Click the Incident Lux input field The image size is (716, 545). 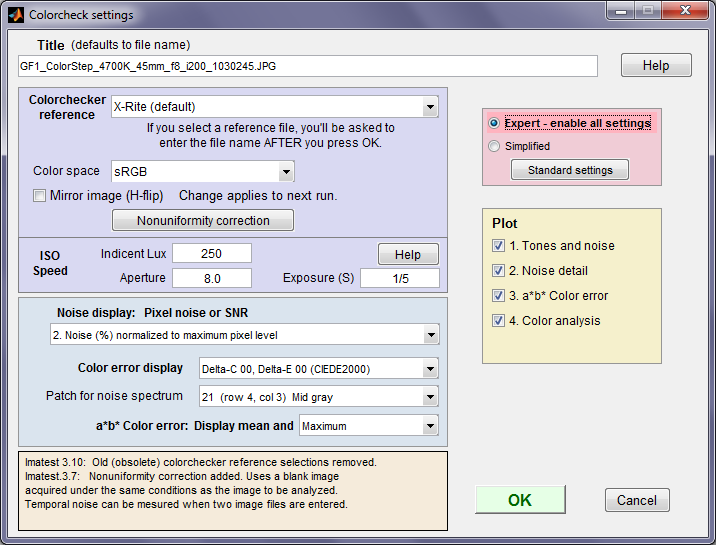(212, 253)
